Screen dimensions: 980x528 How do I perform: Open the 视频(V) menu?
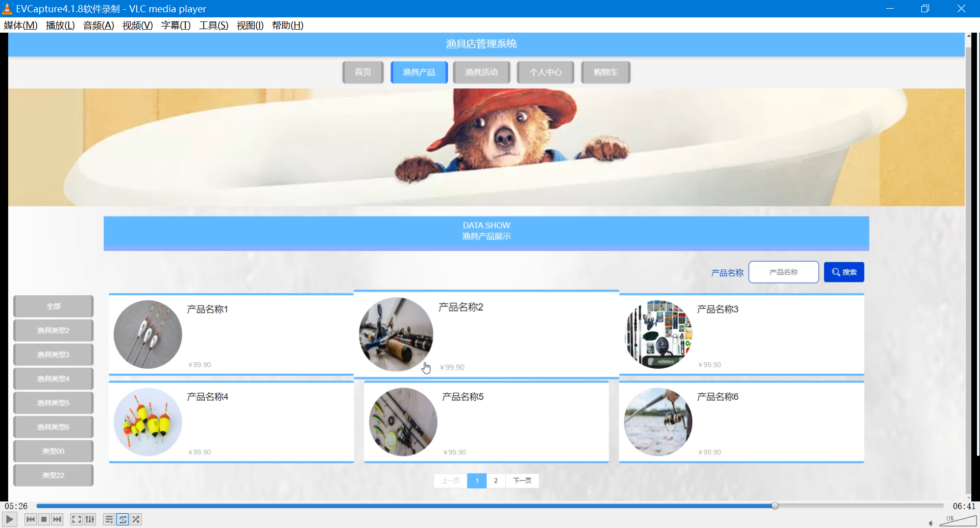[137, 26]
